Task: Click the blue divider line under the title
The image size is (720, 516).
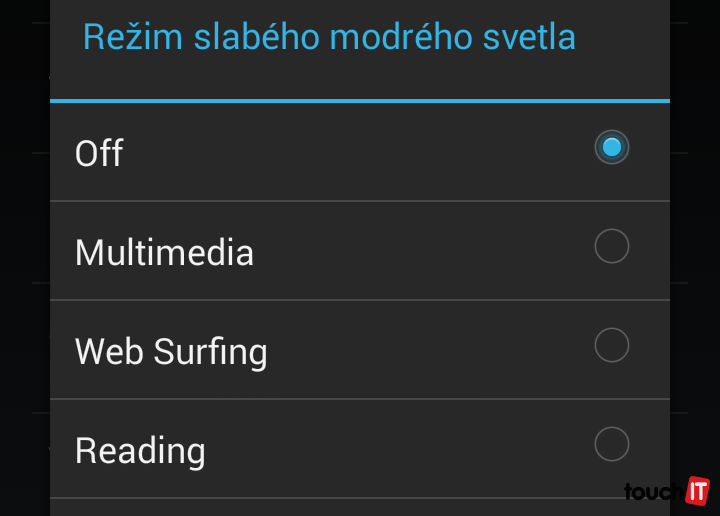Action: 360,101
